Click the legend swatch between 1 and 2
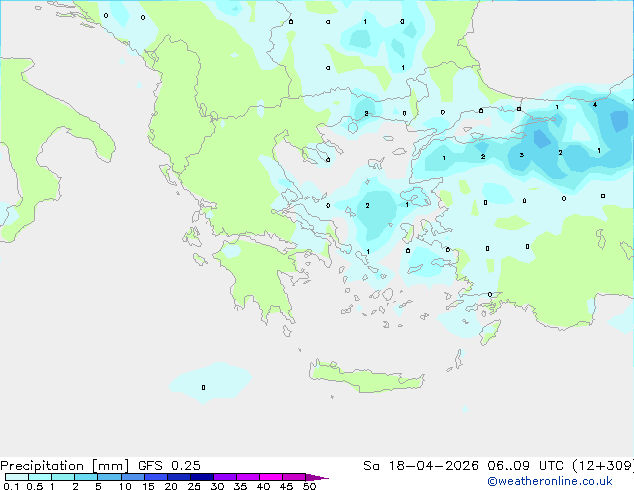The width and height of the screenshot is (634, 490). [63, 477]
